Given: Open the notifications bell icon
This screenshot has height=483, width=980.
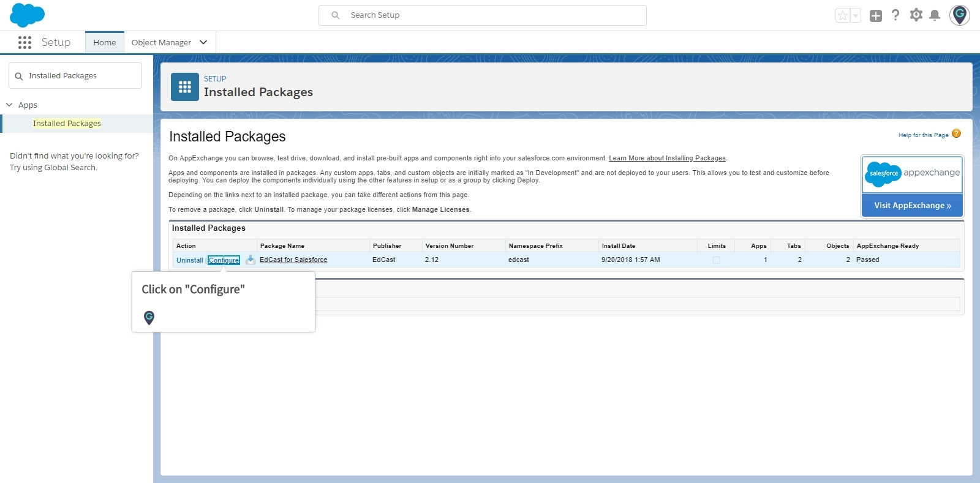Looking at the screenshot, I should pos(935,15).
